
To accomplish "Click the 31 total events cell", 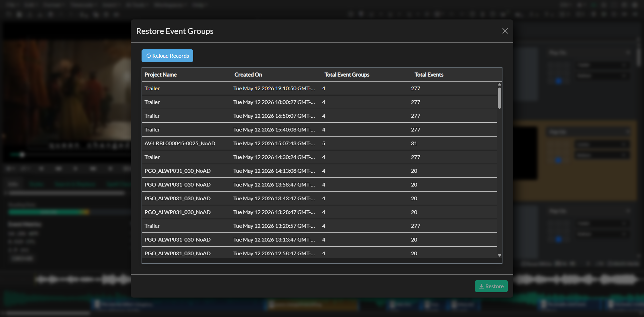I will (x=414, y=143).
